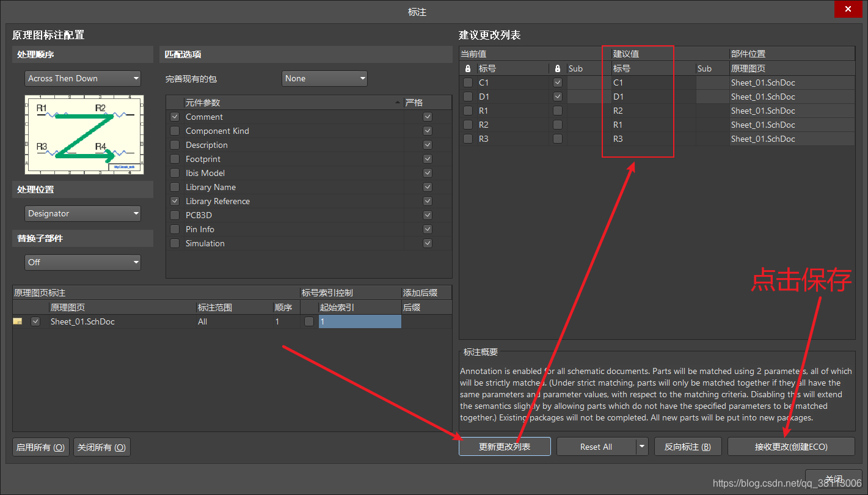The image size is (868, 495).
Task: Select the suggested value R3 cell
Action: (653, 139)
